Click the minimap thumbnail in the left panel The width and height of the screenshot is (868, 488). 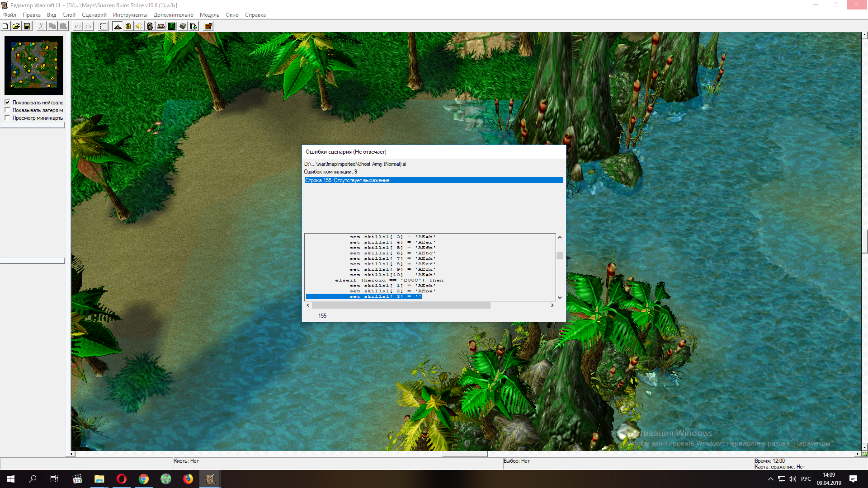[34, 66]
